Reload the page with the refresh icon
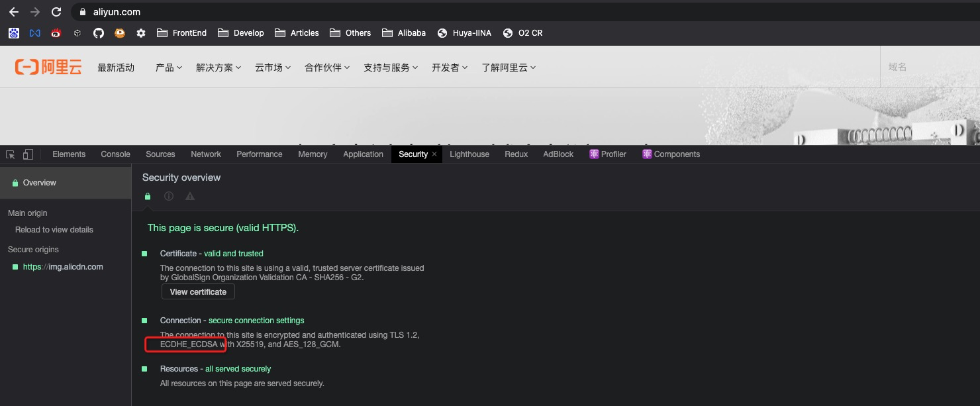This screenshot has width=980, height=406. tap(56, 12)
